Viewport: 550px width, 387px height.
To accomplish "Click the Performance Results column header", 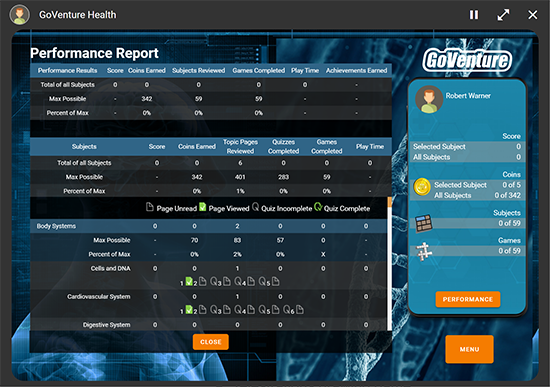I will 67,71.
